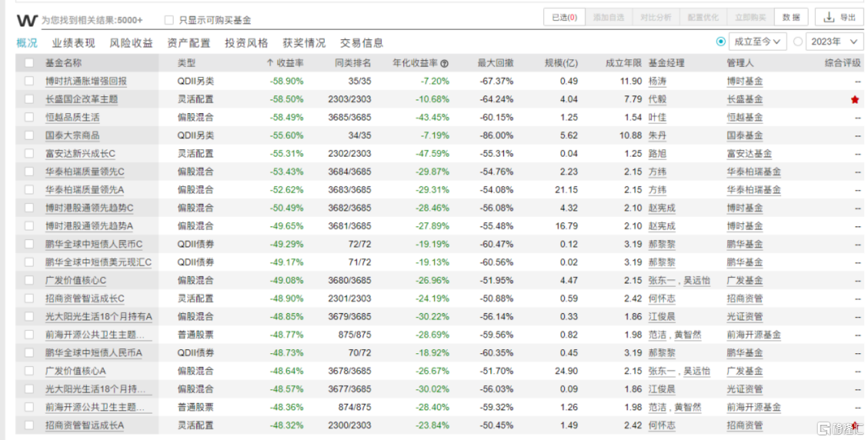The height and width of the screenshot is (440, 868).
Task: Open fund 华泰柏瑞质量领先A
Action: [85, 190]
